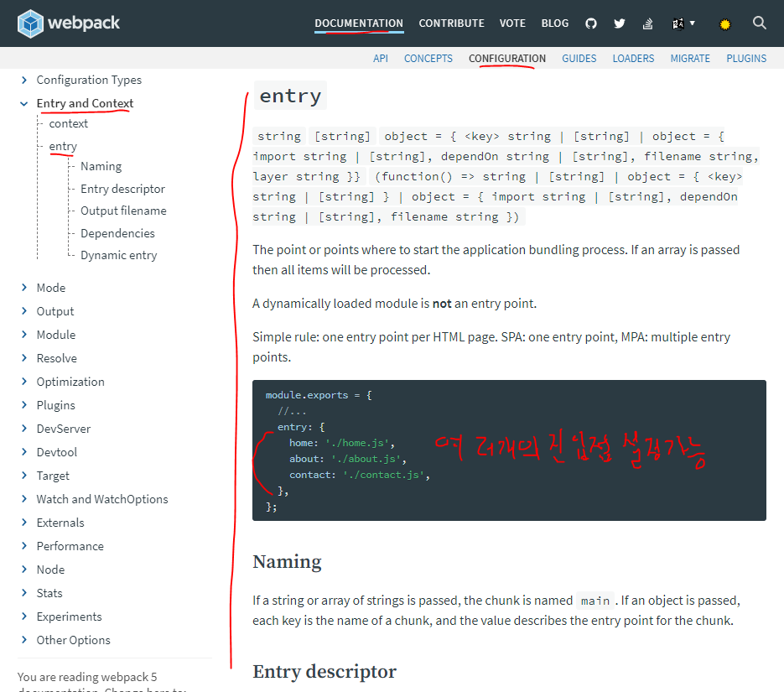Expand the Externals sidebar chevron

(x=24, y=522)
